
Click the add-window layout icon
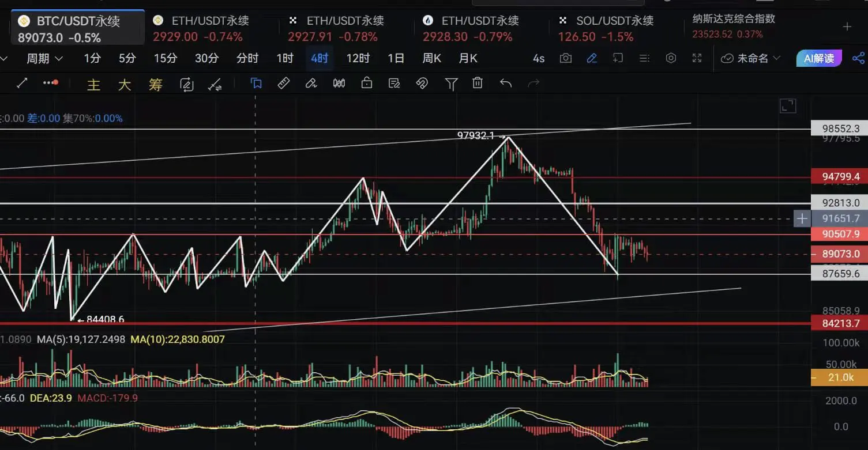pyautogui.click(x=618, y=58)
